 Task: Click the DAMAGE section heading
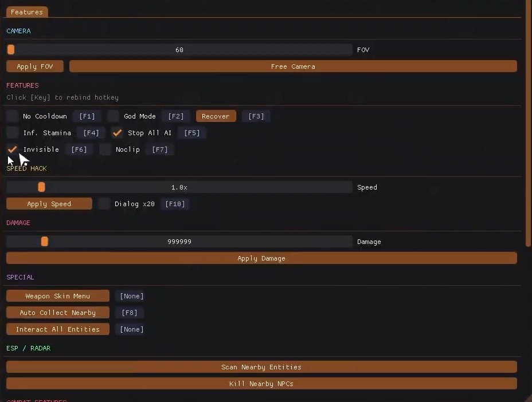18,223
